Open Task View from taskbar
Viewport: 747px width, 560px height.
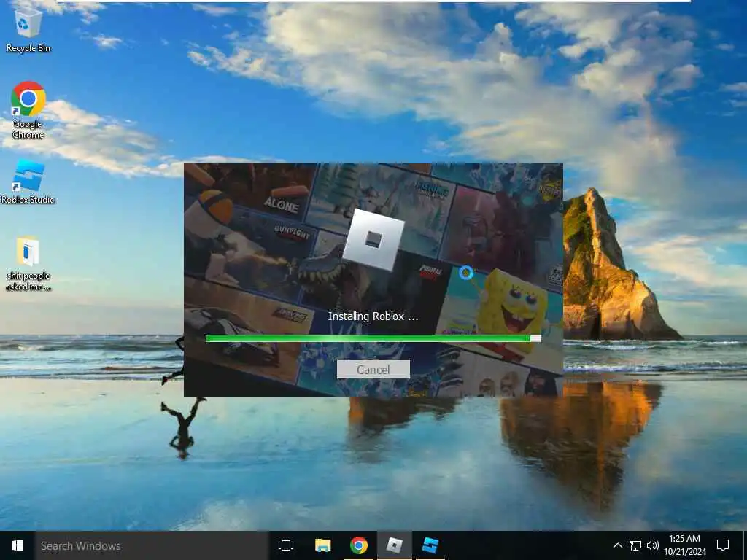pos(286,545)
